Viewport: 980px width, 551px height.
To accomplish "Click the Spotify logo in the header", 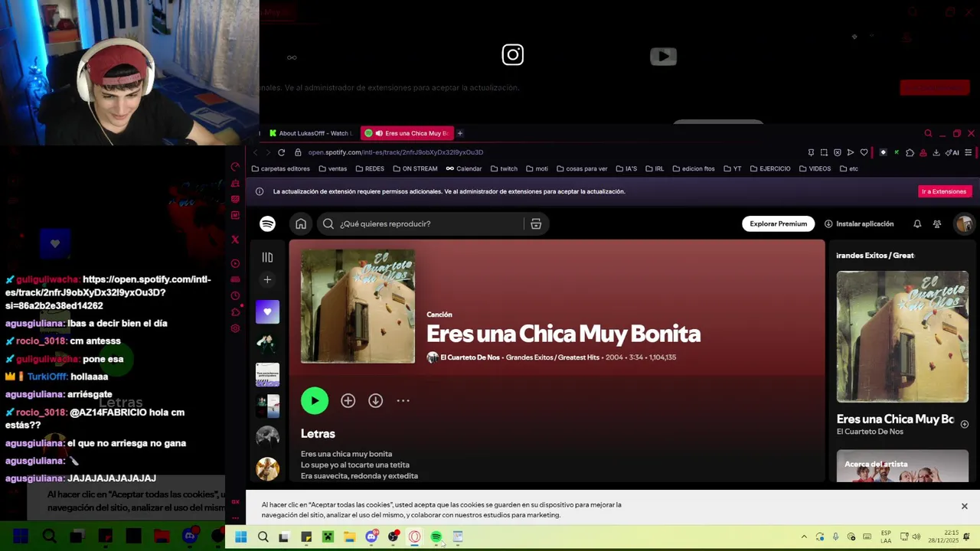I will (x=267, y=223).
